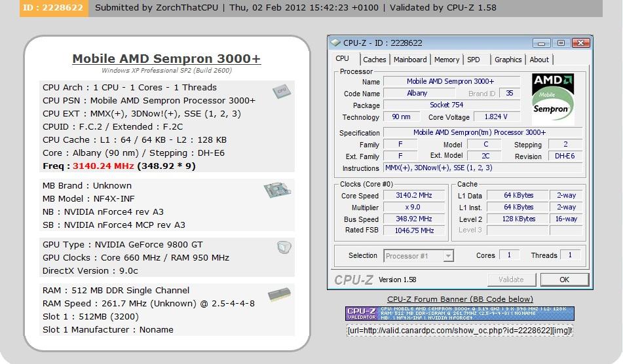Click the Rated FSB value 1046.75 MHz
The height and width of the screenshot is (364, 623).
click(x=414, y=230)
